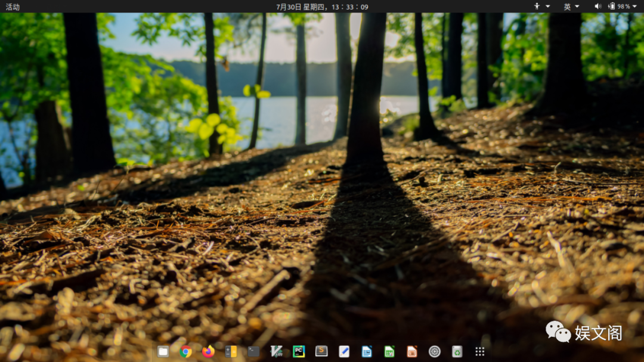Launch Firefox from the dock
The height and width of the screenshot is (362, 644).
coord(208,351)
